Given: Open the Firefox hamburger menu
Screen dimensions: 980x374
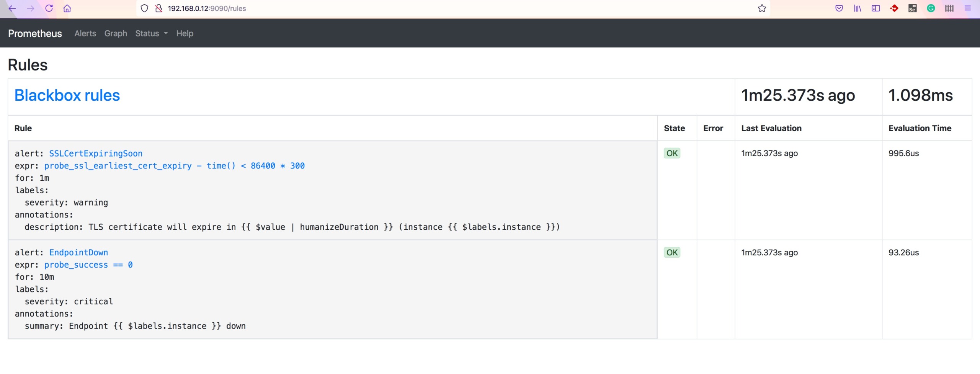Looking at the screenshot, I should point(968,8).
